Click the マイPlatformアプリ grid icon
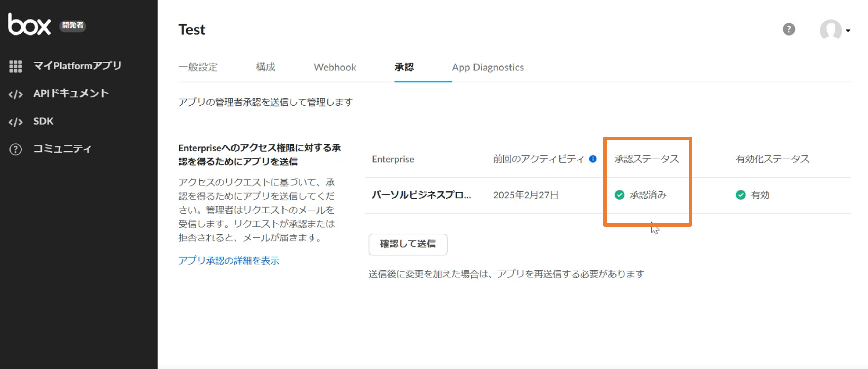The height and width of the screenshot is (369, 868). point(16,66)
